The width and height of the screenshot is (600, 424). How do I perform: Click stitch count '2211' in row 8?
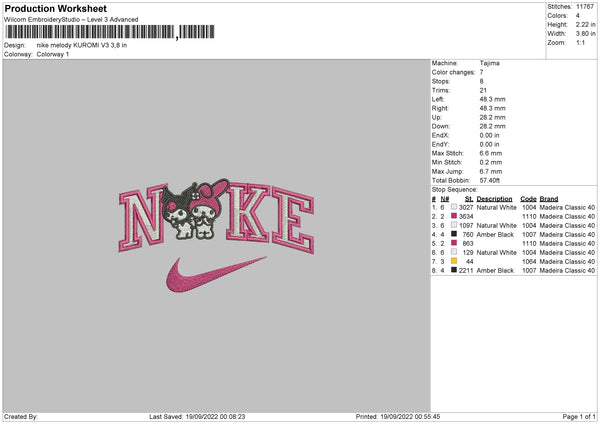click(466, 271)
